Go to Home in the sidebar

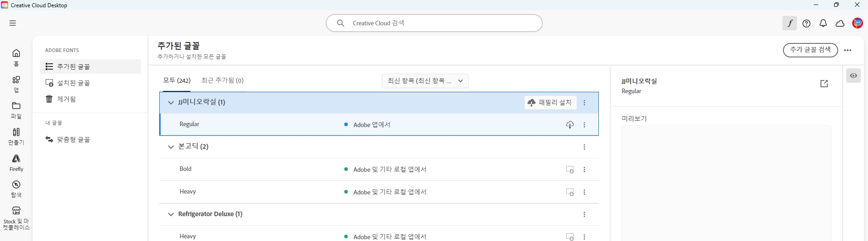pos(16,57)
